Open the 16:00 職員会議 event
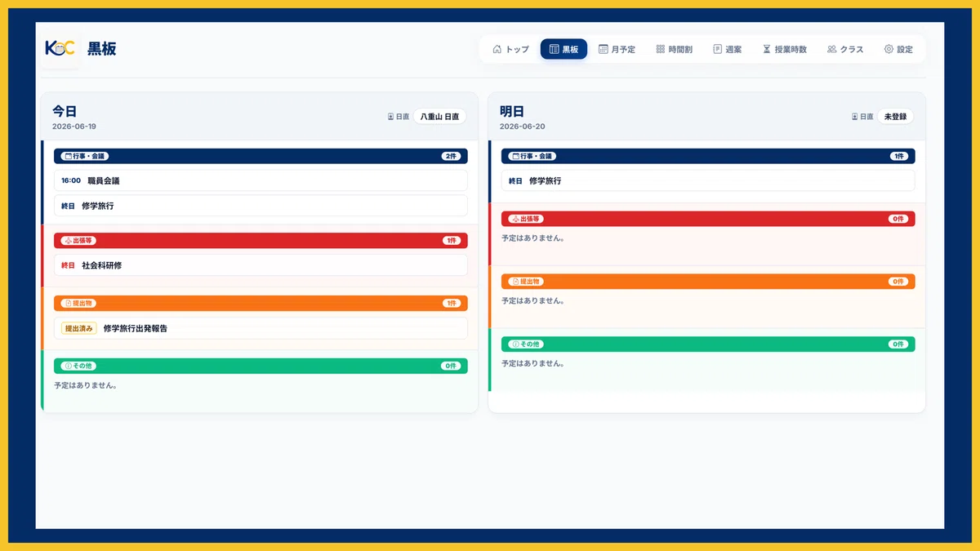 (261, 180)
